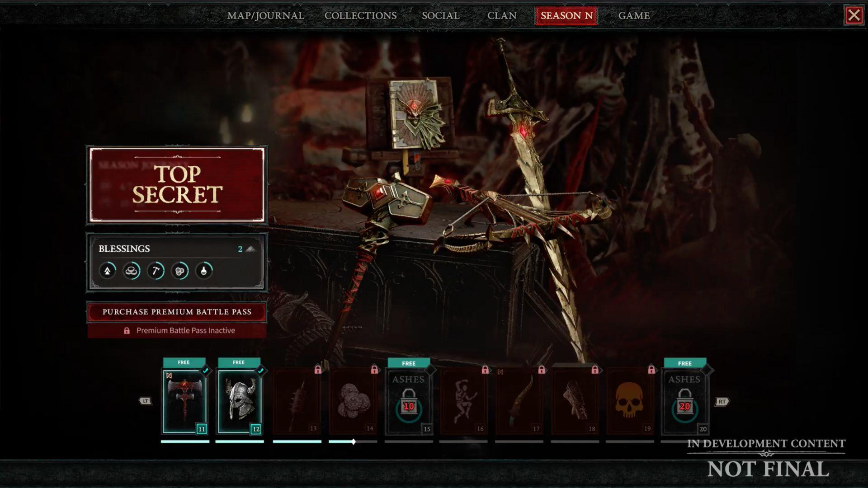Click the movement/navigation blessing icon
This screenshot has width=868, height=488.
107,271
